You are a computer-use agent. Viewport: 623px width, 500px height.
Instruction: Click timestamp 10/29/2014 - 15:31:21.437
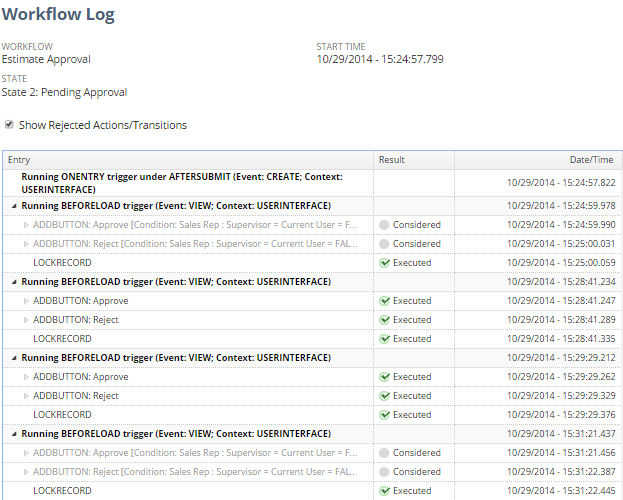(561, 434)
